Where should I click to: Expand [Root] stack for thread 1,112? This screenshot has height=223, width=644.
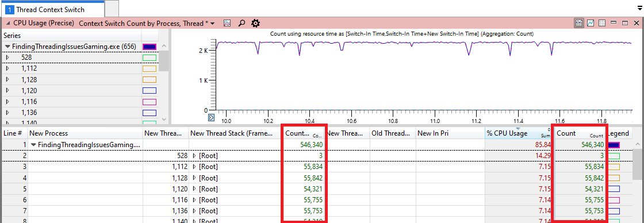coord(194,167)
